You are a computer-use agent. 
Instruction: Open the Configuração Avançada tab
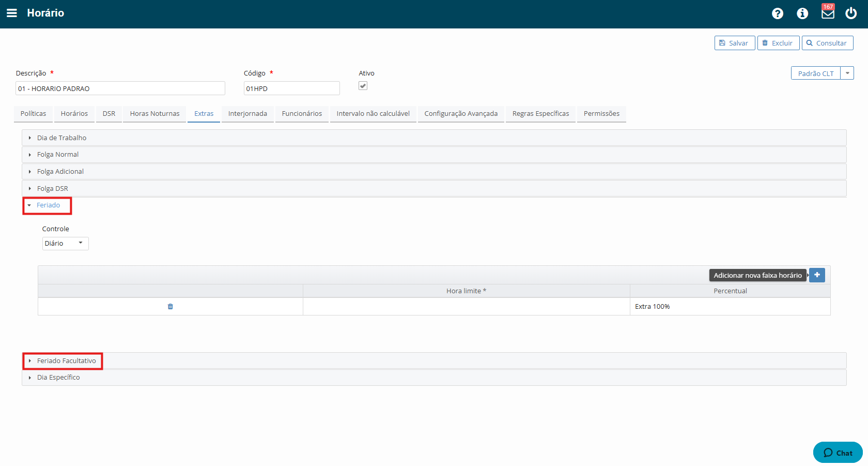461,114
